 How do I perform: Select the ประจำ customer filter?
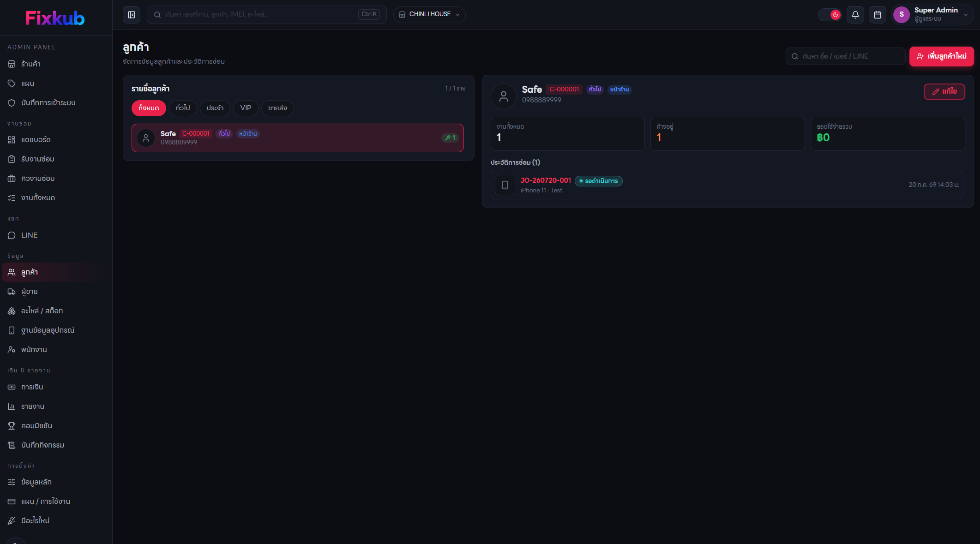pyautogui.click(x=215, y=108)
